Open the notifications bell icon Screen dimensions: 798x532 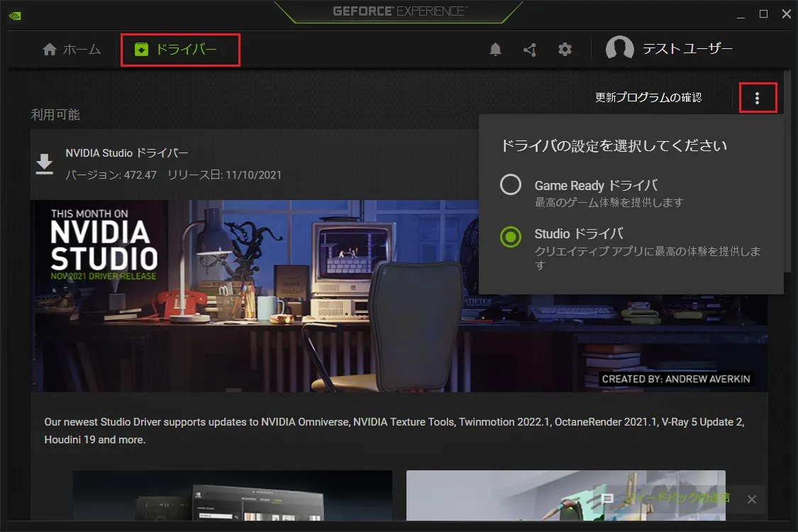point(495,50)
